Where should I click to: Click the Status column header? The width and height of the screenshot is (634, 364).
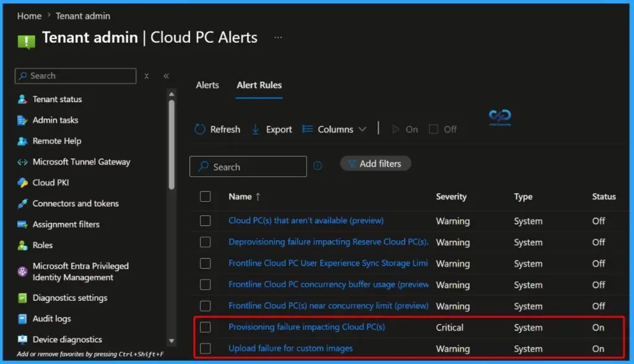tap(604, 197)
